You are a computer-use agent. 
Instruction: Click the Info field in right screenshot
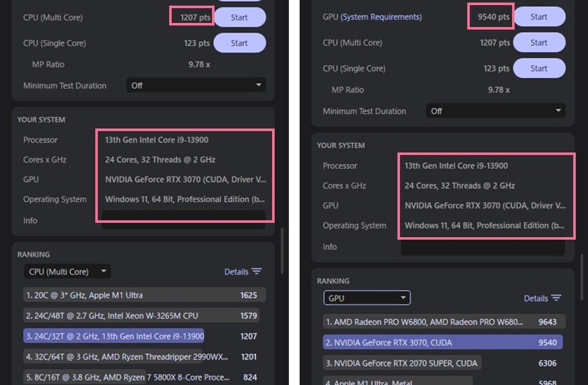[x=483, y=246]
